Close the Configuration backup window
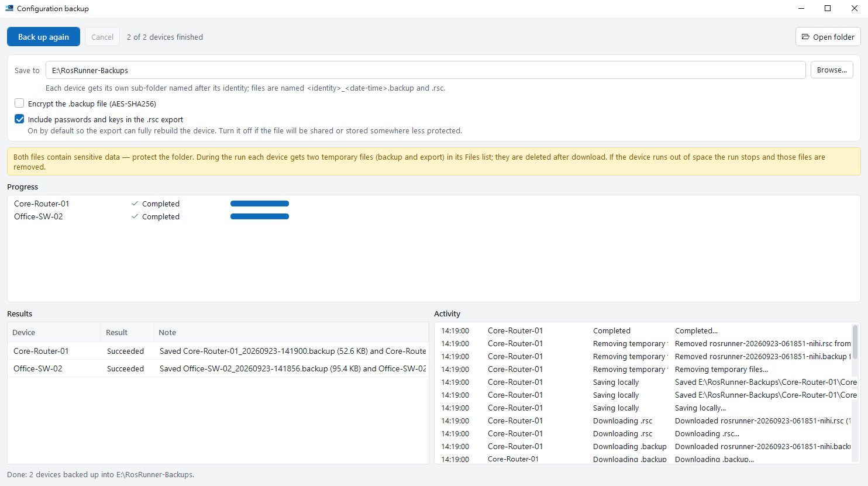The image size is (868, 486). click(x=855, y=8)
